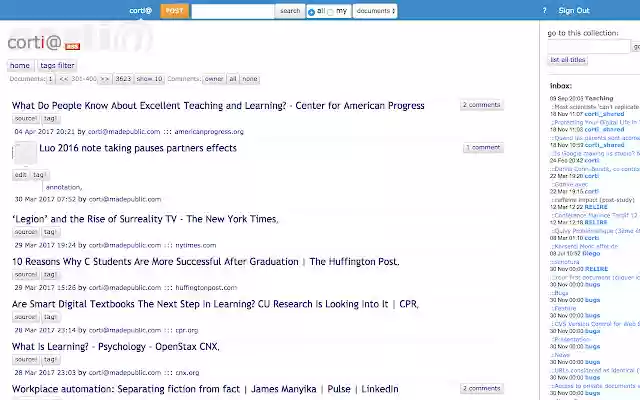This screenshot has height=400, width=640.
Task: Click tag button under What Is Learning article
Action: tap(50, 360)
